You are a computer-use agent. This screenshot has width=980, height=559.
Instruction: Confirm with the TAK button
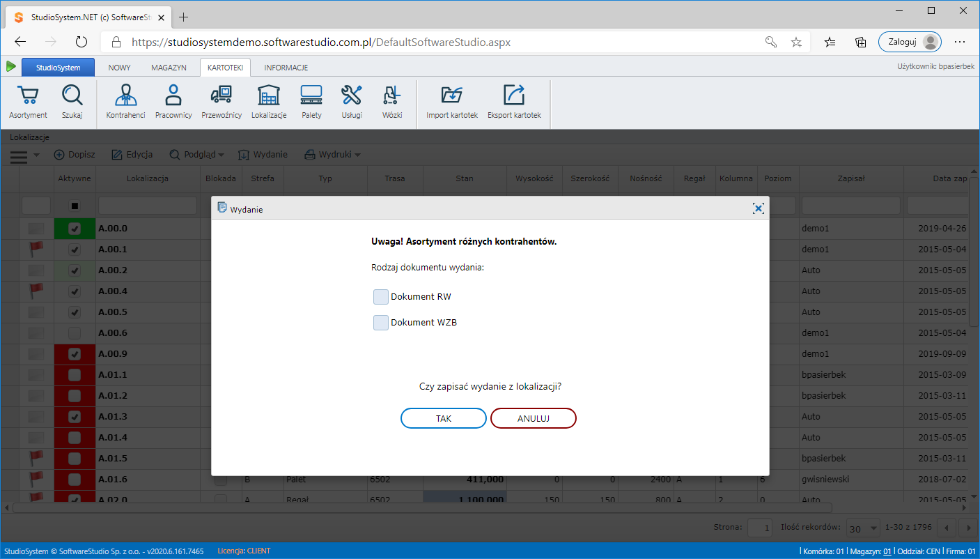click(x=444, y=418)
